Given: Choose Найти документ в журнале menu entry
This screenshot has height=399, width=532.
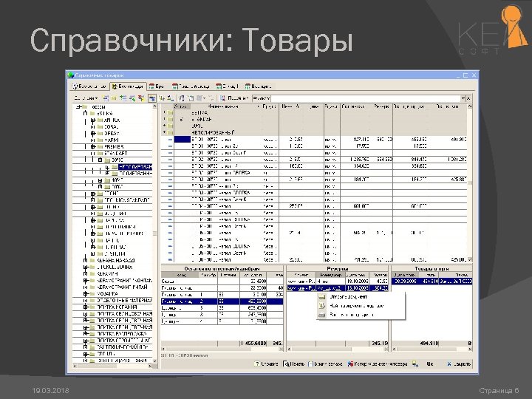Looking at the screenshot, I should click(x=361, y=306).
